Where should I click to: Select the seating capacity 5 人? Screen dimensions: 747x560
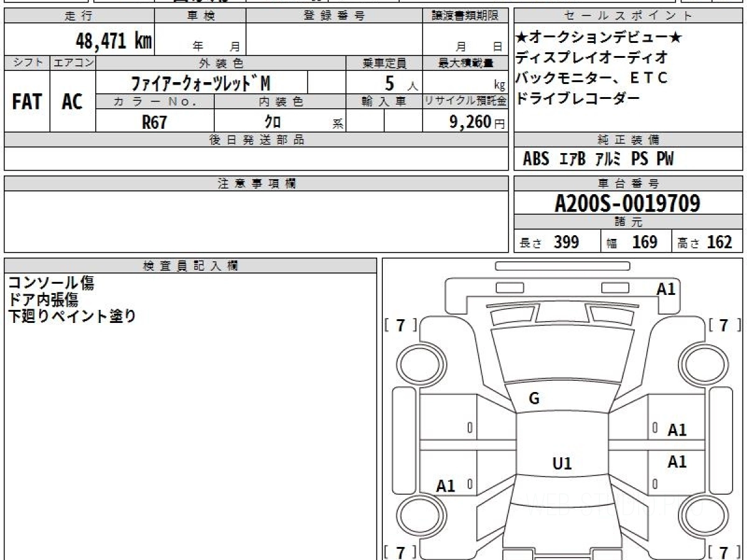pyautogui.click(x=401, y=83)
